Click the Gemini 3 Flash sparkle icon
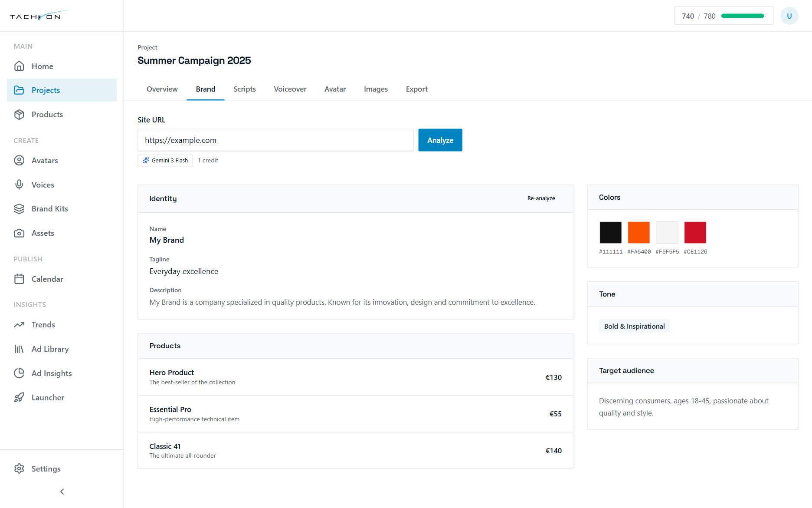 (x=146, y=160)
